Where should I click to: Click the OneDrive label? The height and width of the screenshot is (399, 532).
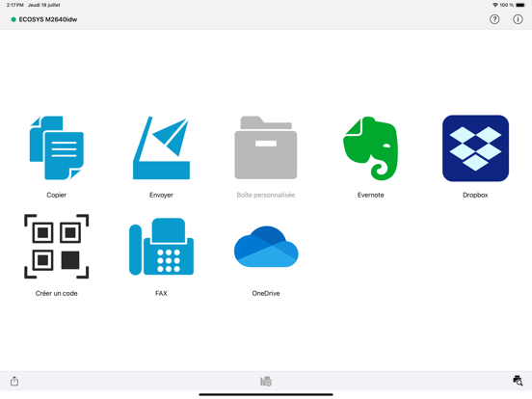tap(266, 294)
